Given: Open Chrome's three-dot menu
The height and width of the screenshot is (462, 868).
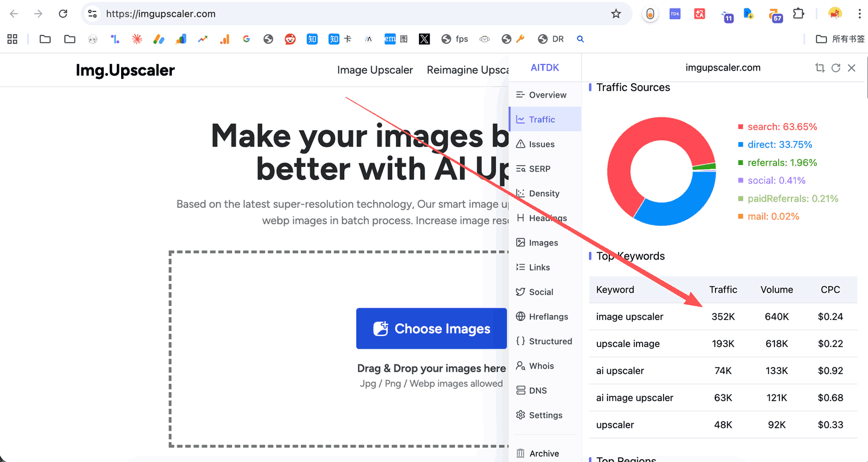Looking at the screenshot, I should 858,14.
